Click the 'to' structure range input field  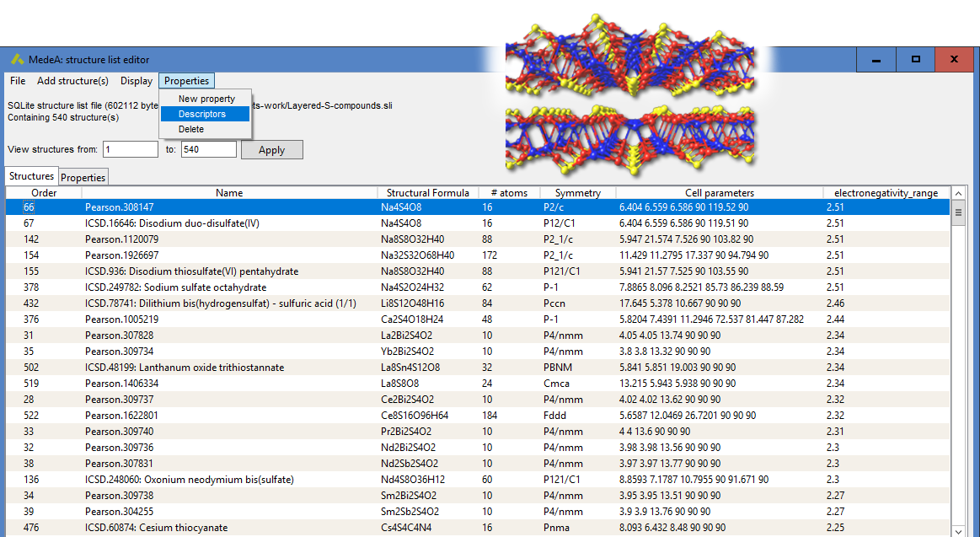pyautogui.click(x=207, y=148)
